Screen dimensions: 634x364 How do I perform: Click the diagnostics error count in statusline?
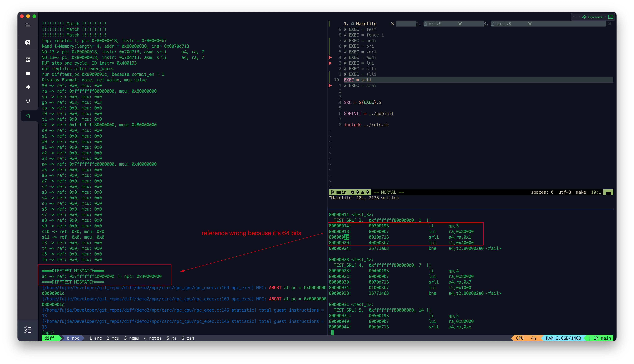(x=355, y=192)
